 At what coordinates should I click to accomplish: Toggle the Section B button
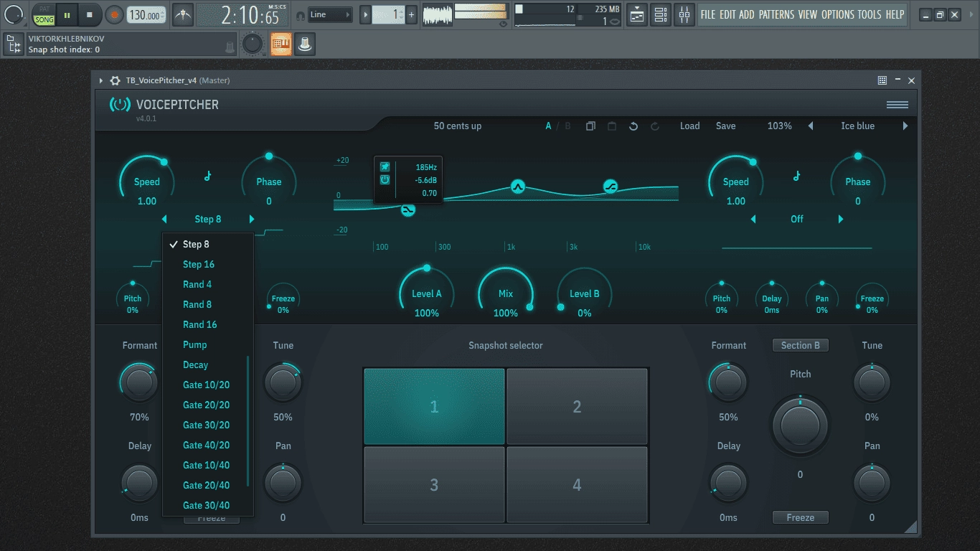pyautogui.click(x=801, y=345)
